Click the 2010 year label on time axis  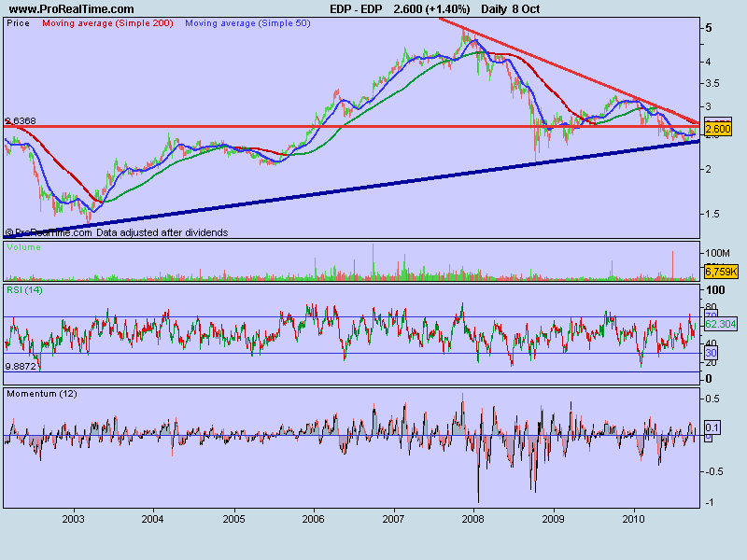tap(634, 519)
